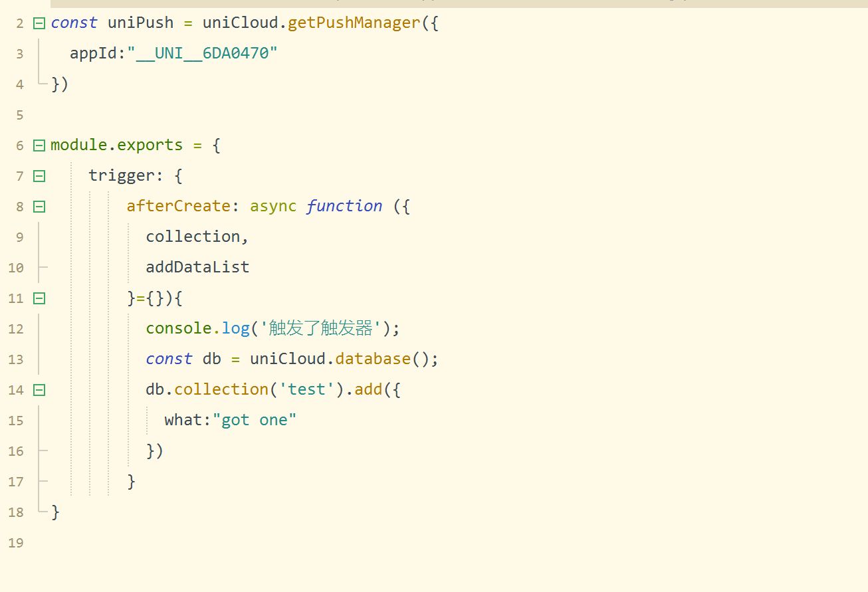The width and height of the screenshot is (868, 592).
Task: Click the addDataList parameter
Action: point(197,268)
